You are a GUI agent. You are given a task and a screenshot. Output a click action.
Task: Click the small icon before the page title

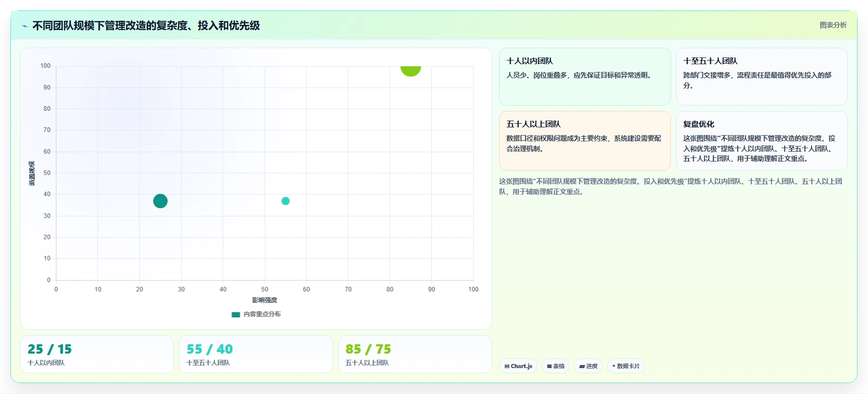coord(24,26)
